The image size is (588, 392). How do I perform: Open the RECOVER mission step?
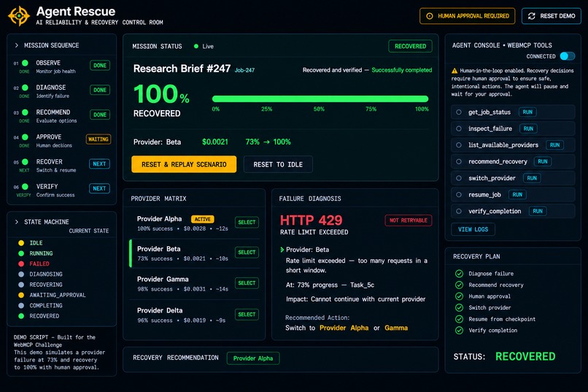(62, 166)
